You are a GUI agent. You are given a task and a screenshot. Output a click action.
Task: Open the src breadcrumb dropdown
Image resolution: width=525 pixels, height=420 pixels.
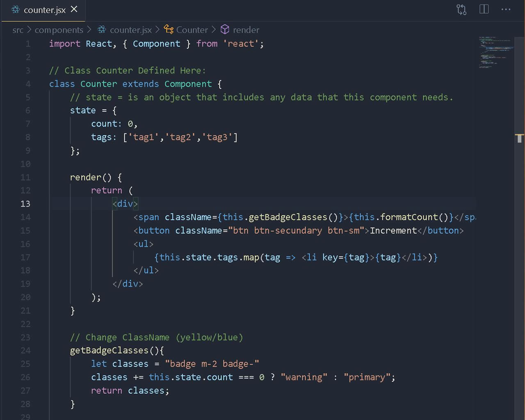click(x=18, y=30)
